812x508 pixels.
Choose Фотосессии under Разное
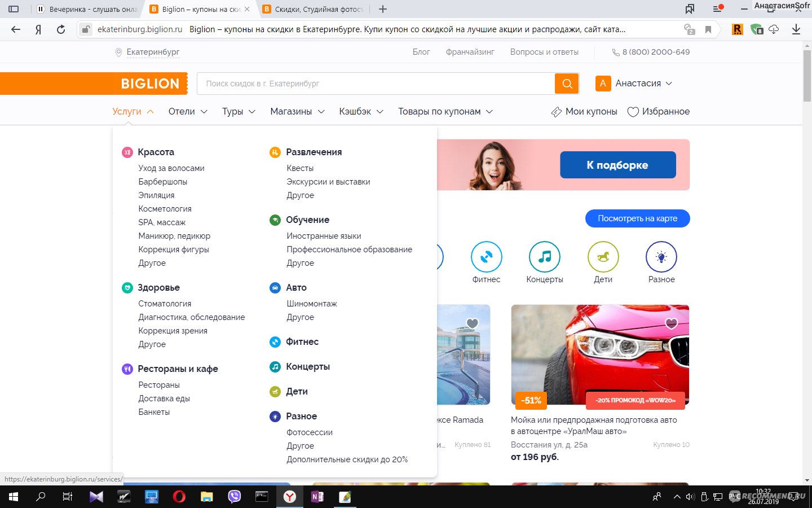310,432
